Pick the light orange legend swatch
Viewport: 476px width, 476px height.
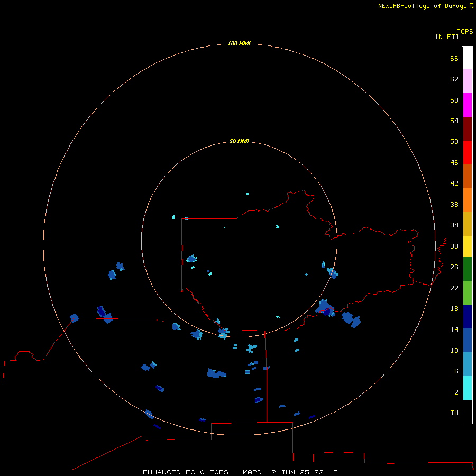coord(467,200)
